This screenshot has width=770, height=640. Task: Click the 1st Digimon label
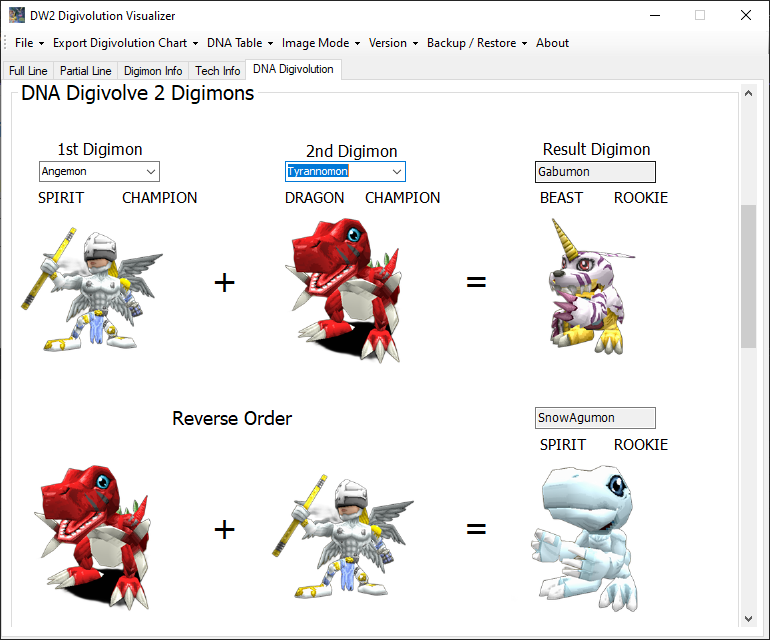click(x=100, y=149)
